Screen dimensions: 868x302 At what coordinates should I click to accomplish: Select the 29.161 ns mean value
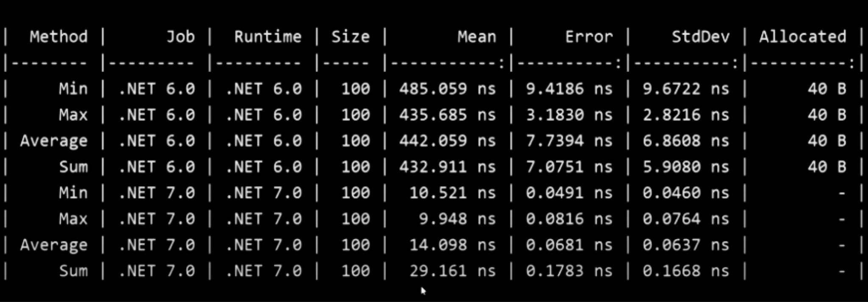pos(452,271)
